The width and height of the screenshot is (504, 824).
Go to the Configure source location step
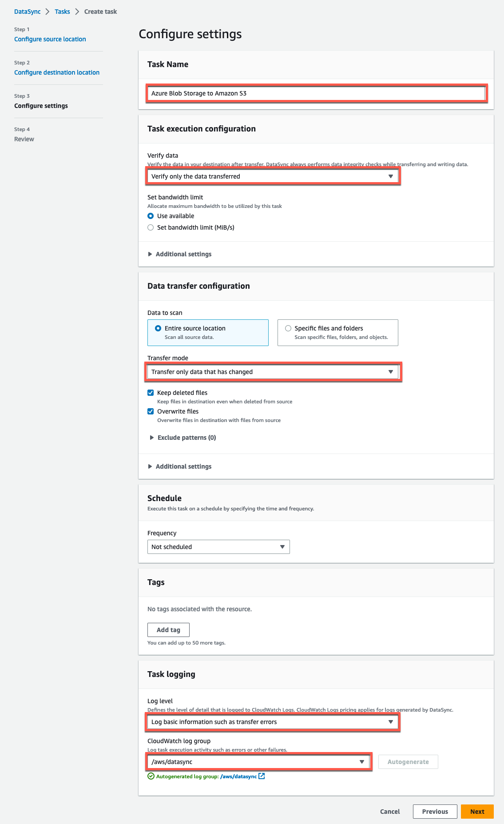tap(50, 39)
